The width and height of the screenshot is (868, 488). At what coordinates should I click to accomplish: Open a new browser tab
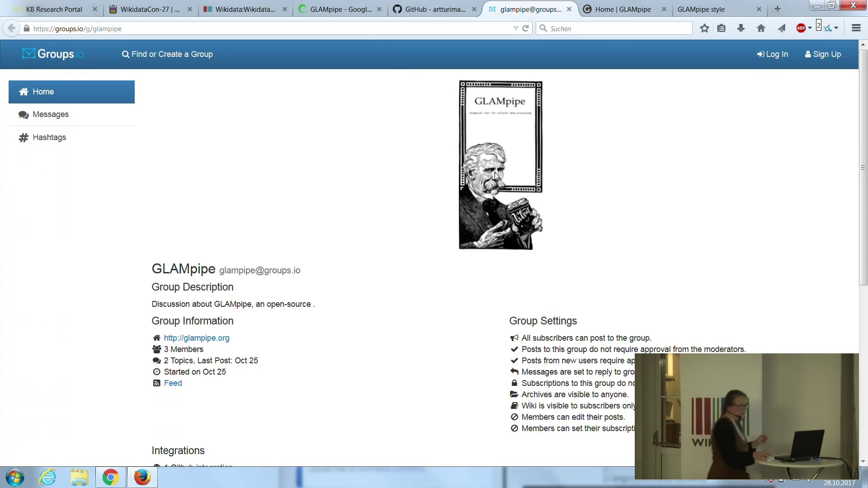pyautogui.click(x=778, y=9)
